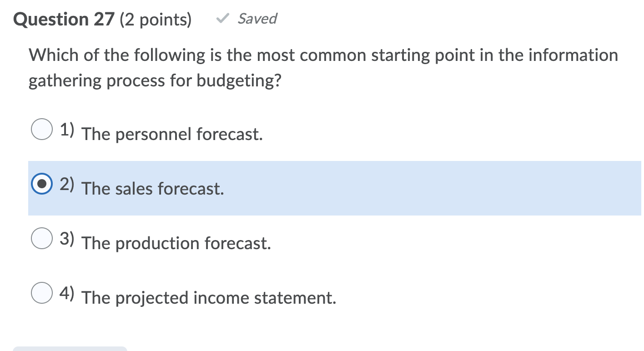Pick 'The production forecast' answer

pyautogui.click(x=41, y=239)
